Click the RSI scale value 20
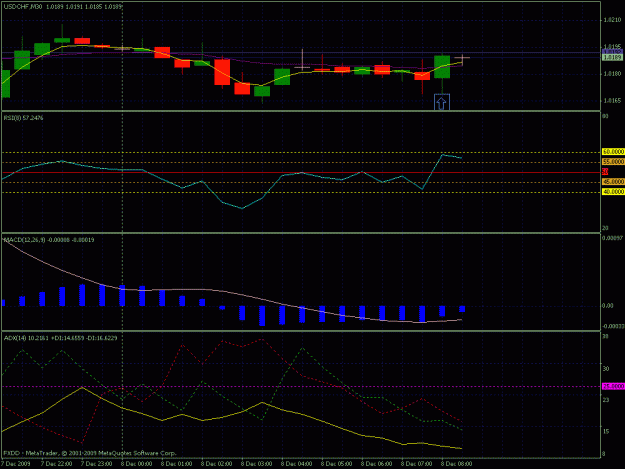 click(x=605, y=228)
